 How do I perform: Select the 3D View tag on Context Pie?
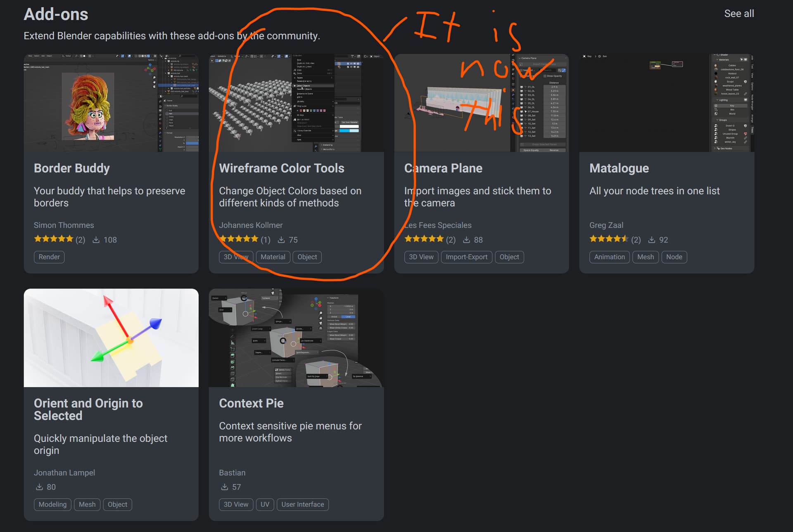(x=236, y=504)
